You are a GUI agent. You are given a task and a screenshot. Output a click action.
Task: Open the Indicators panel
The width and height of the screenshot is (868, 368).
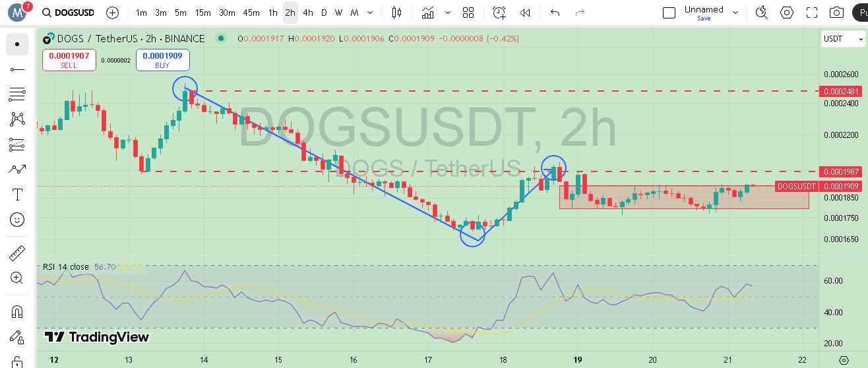click(x=428, y=13)
